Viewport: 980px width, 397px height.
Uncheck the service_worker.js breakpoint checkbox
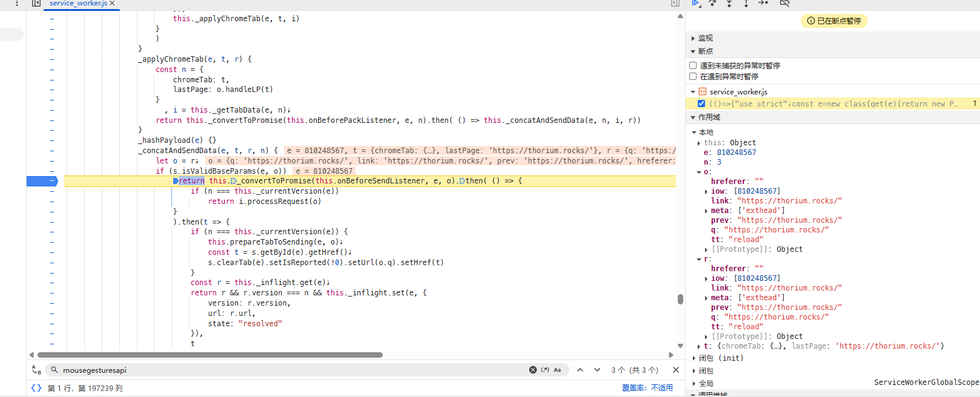[701, 103]
